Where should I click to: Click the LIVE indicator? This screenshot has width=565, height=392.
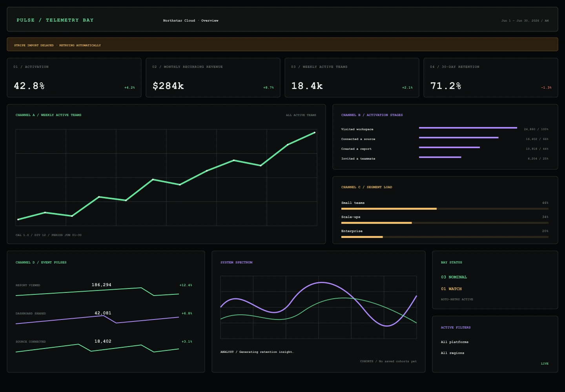tap(545, 363)
